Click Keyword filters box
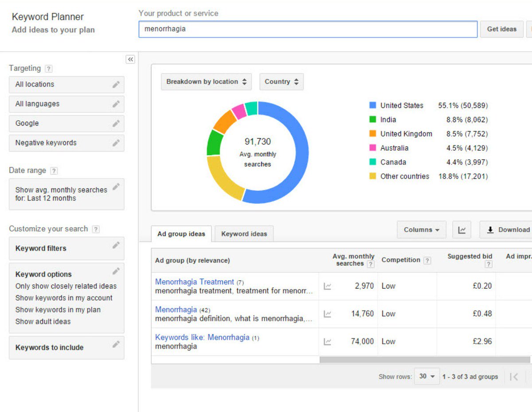This screenshot has width=532, height=412. click(x=66, y=248)
